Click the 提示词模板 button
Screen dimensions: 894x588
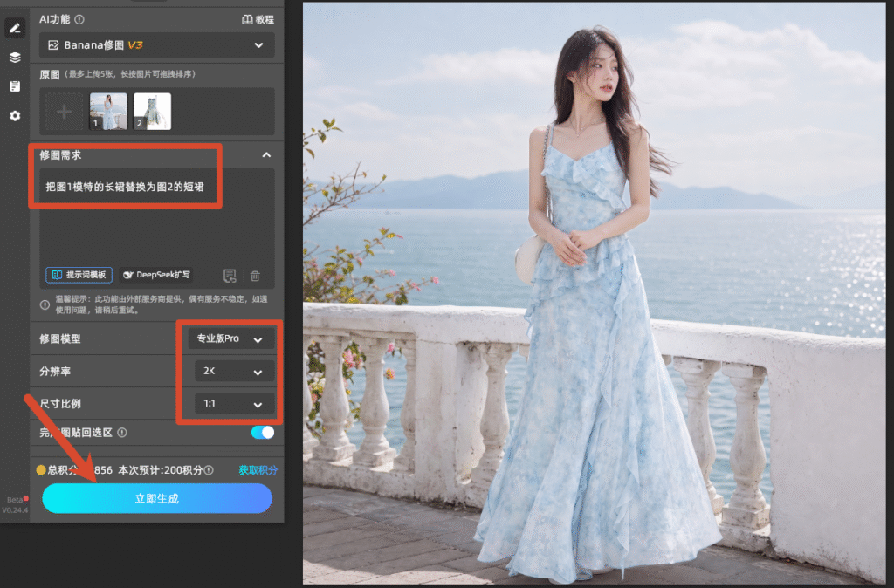point(79,275)
